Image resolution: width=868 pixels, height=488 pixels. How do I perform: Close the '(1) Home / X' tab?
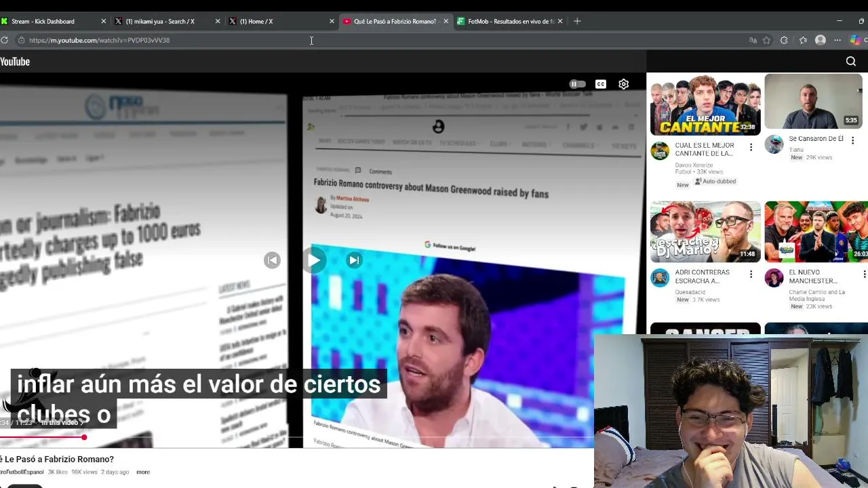click(x=332, y=21)
